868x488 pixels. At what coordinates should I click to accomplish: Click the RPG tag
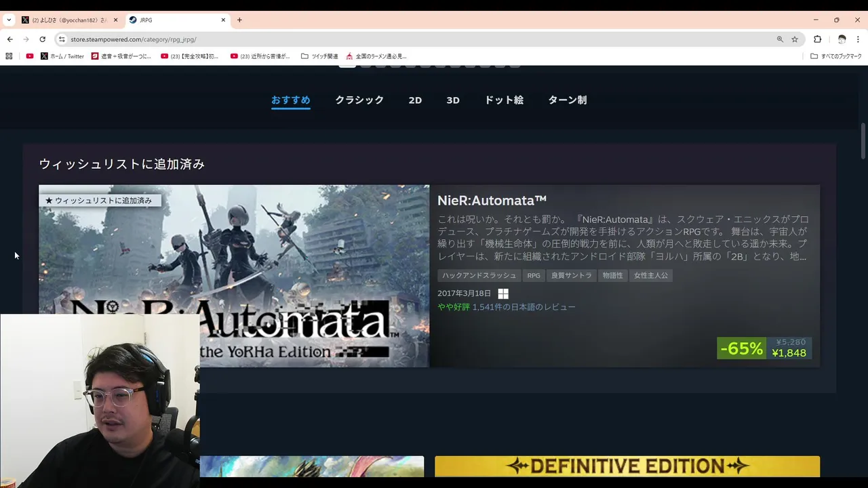(534, 275)
